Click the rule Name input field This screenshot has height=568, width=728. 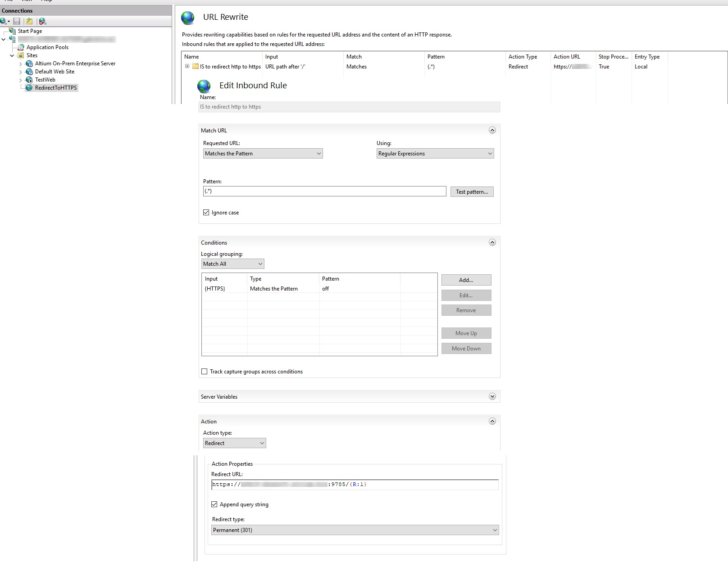(349, 107)
